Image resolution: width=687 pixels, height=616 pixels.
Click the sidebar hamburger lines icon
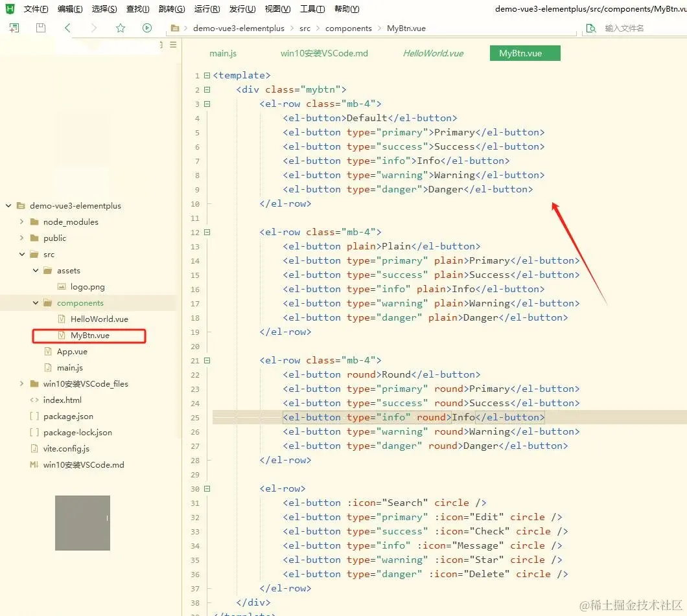[x=174, y=45]
